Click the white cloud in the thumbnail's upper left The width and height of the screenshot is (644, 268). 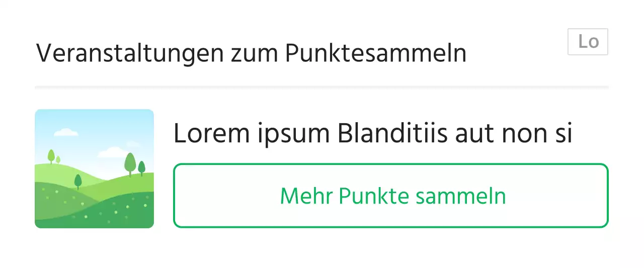66,132
